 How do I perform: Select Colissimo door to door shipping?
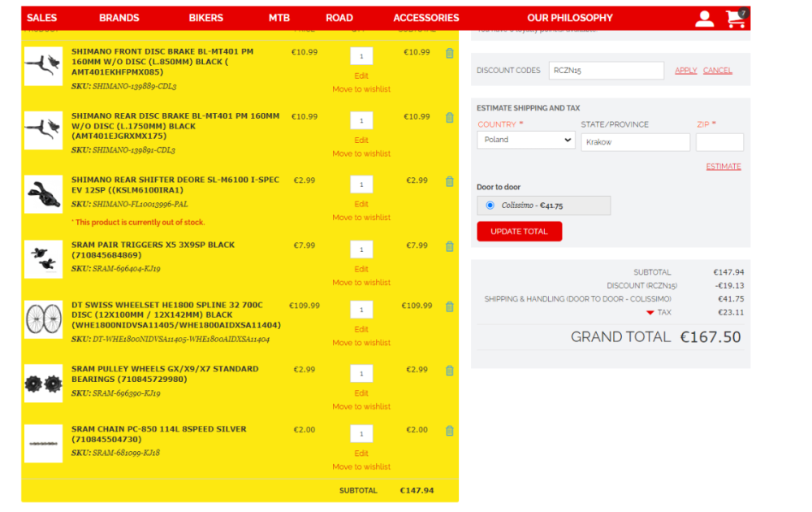[x=490, y=206]
